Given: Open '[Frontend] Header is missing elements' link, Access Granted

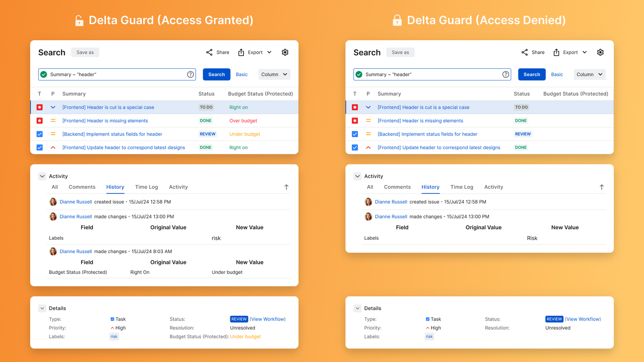Looking at the screenshot, I should pyautogui.click(x=105, y=121).
